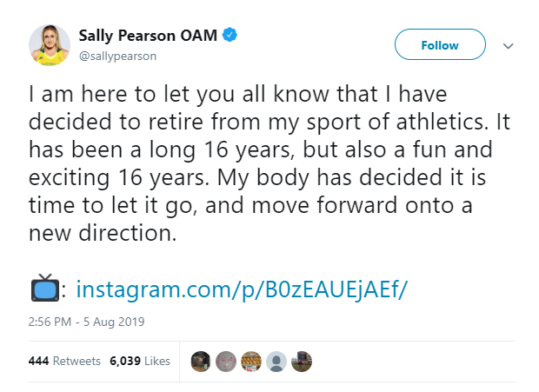View the 6,039 Likes list

click(140, 361)
